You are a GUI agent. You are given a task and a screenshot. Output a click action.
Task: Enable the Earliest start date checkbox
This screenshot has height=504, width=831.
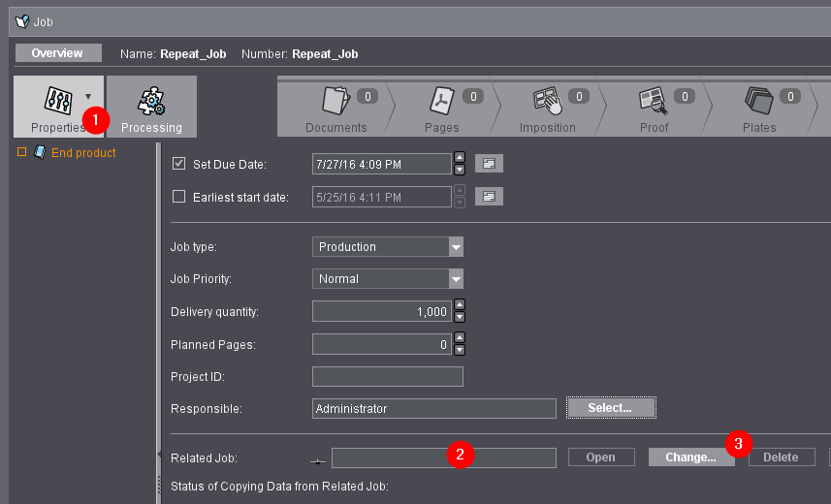point(178,197)
